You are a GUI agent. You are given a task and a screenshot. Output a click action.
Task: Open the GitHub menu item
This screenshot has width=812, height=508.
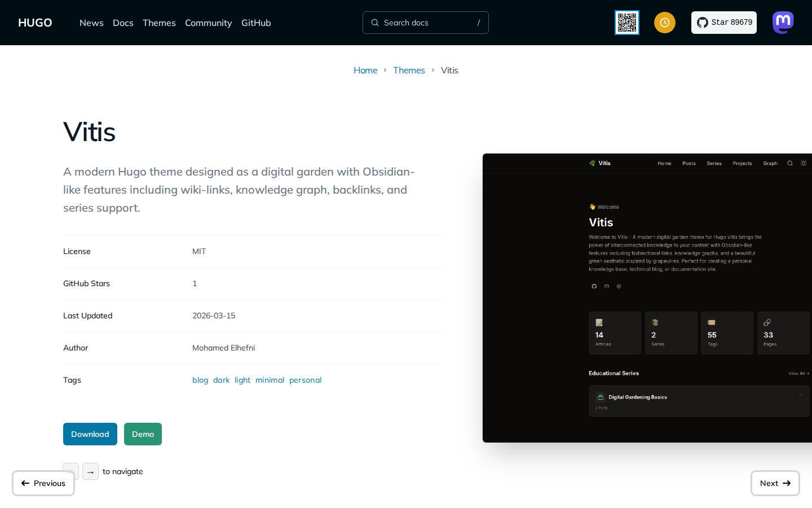[256, 23]
